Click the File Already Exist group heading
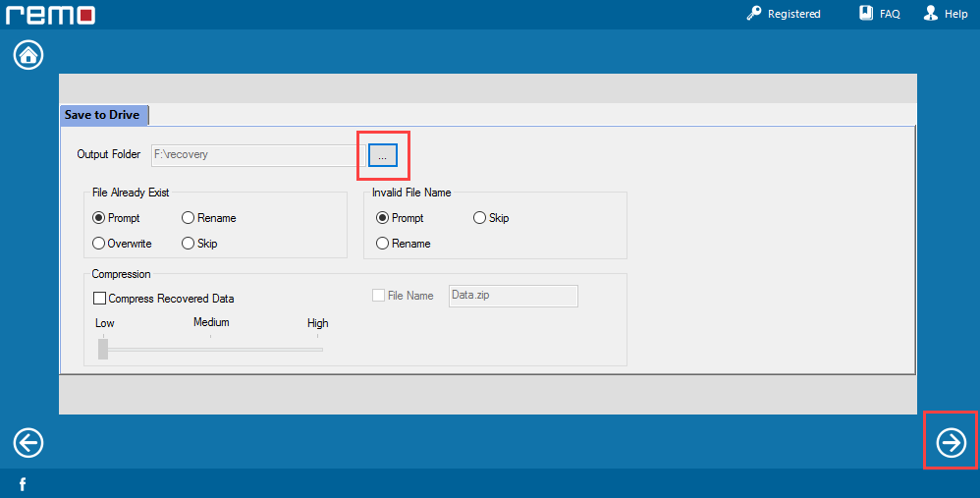This screenshot has height=498, width=980. (x=131, y=193)
